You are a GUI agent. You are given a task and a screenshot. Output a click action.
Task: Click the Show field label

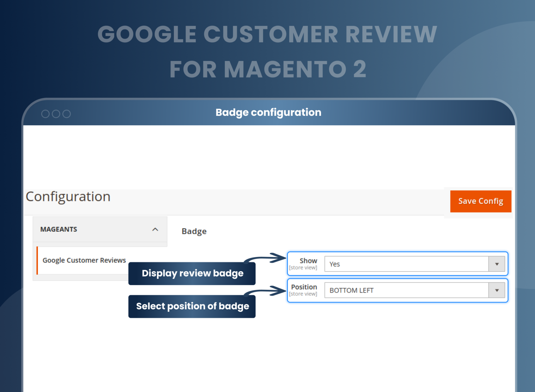click(x=308, y=261)
